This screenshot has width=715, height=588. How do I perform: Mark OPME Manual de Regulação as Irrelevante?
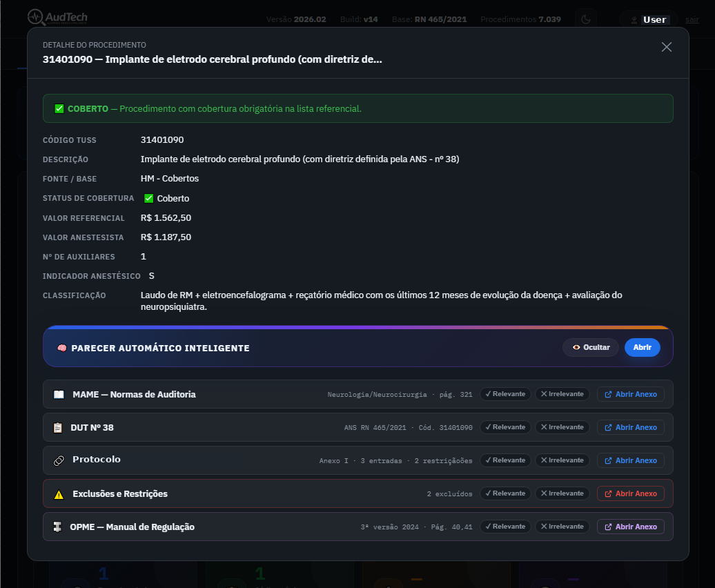[x=562, y=527]
